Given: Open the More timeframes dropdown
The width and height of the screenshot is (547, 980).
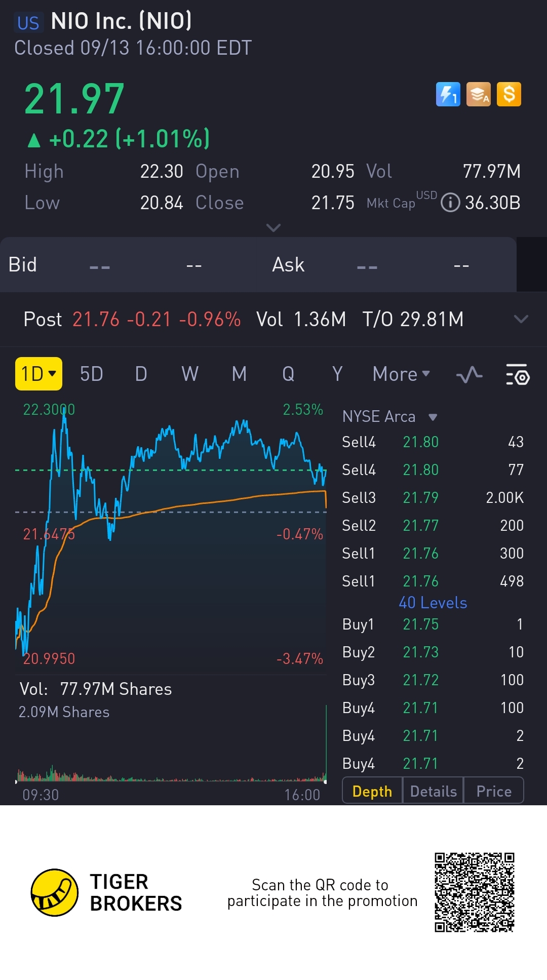Looking at the screenshot, I should [401, 374].
